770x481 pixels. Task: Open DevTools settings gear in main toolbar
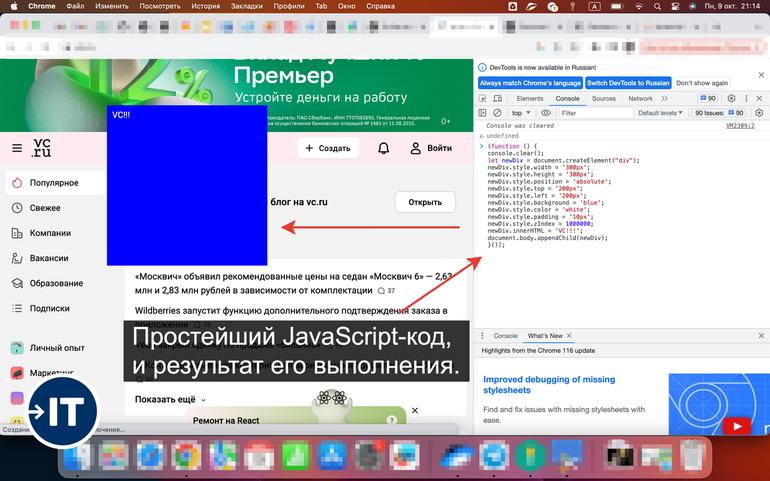[731, 98]
